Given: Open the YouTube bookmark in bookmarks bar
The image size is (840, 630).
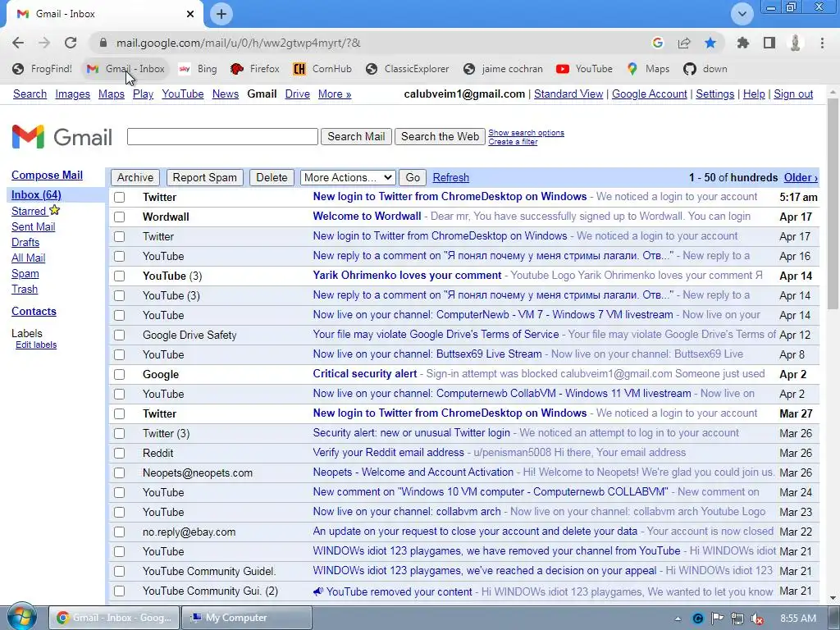Looking at the screenshot, I should pyautogui.click(x=584, y=69).
